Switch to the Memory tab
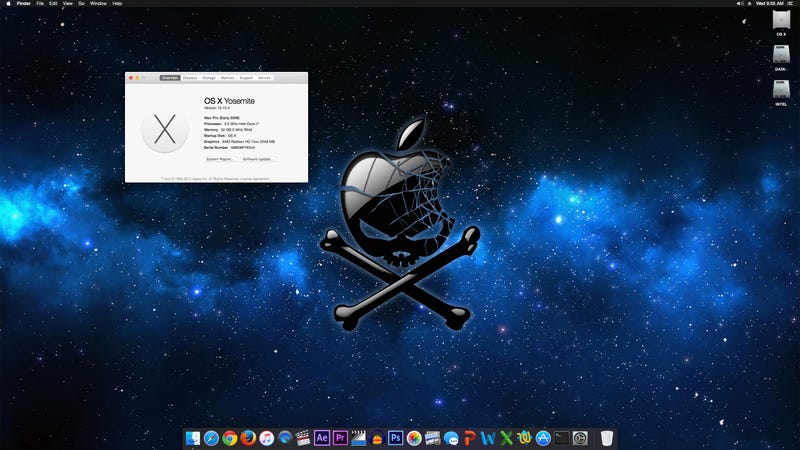This screenshot has height=450, width=800. [228, 78]
